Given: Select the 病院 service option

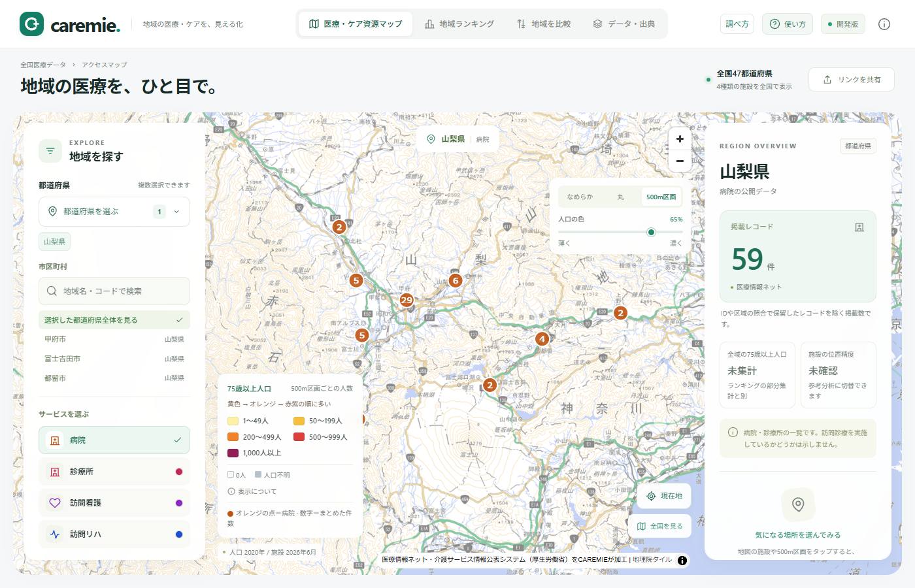Looking at the screenshot, I should pos(114,440).
